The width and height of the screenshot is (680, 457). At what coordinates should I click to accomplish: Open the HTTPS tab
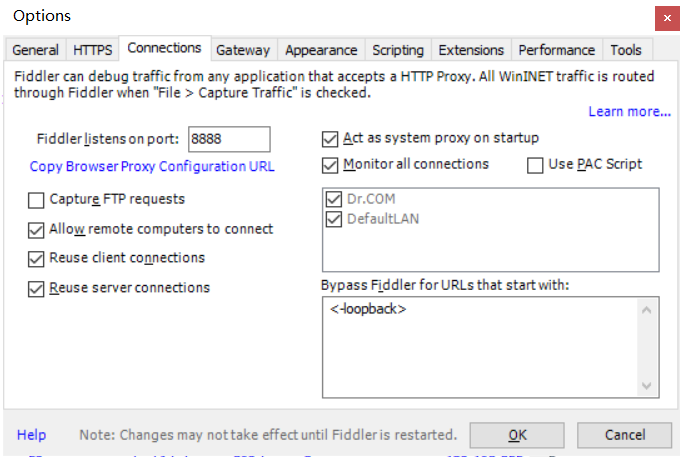(93, 50)
